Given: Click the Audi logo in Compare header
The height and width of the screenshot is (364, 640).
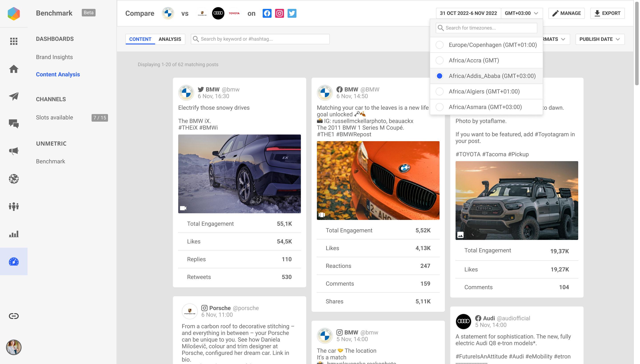Looking at the screenshot, I should pyautogui.click(x=218, y=13).
